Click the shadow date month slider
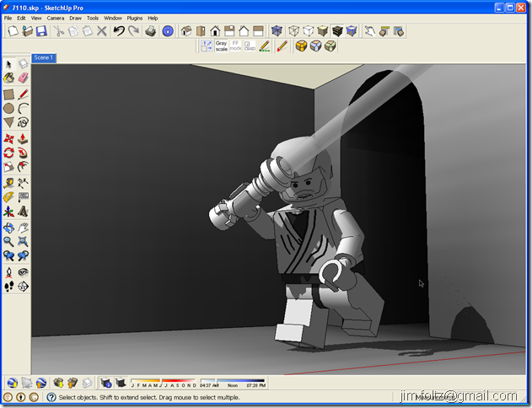 click(x=164, y=381)
